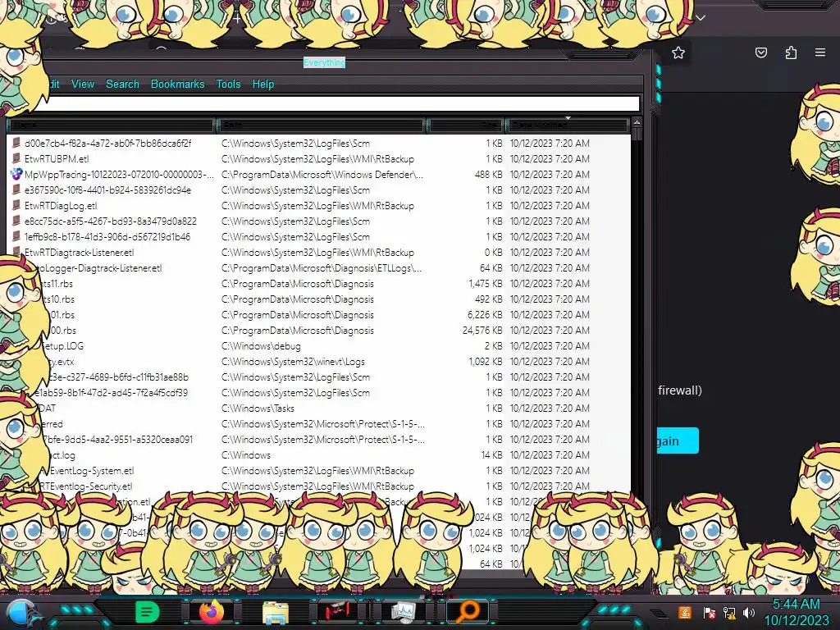Select the e367590c-10f8-4401 file icon
The width and height of the screenshot is (840, 630).
16,189
